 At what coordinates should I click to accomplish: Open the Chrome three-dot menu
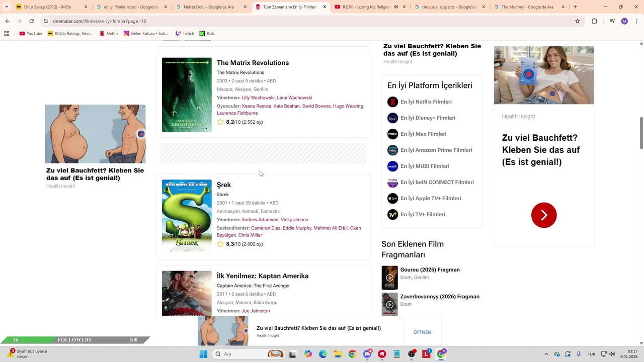coord(636,21)
